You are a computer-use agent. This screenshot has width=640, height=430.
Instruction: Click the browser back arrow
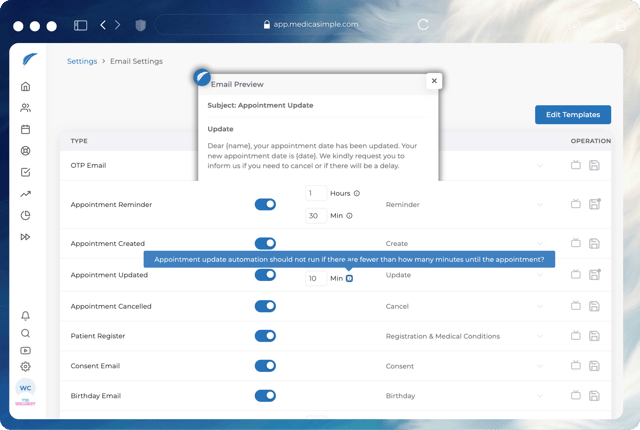coord(103,25)
